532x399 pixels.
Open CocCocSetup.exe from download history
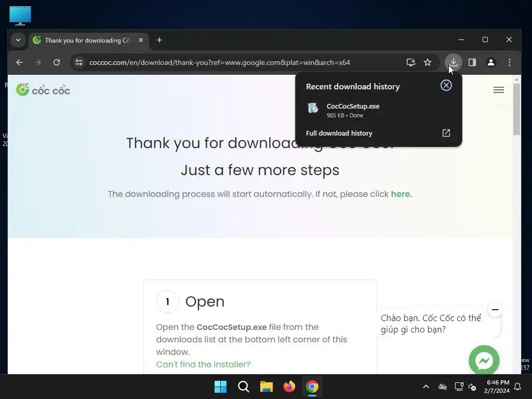[378, 110]
